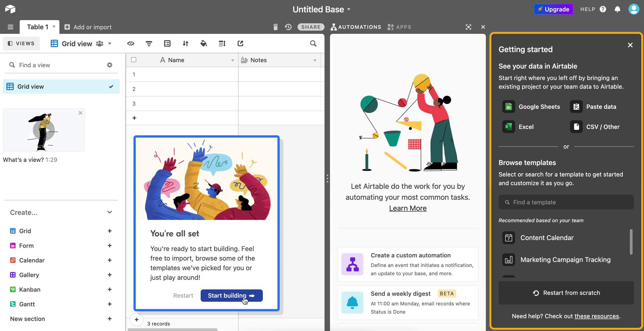Open the filter toolbar icon

pyautogui.click(x=149, y=43)
